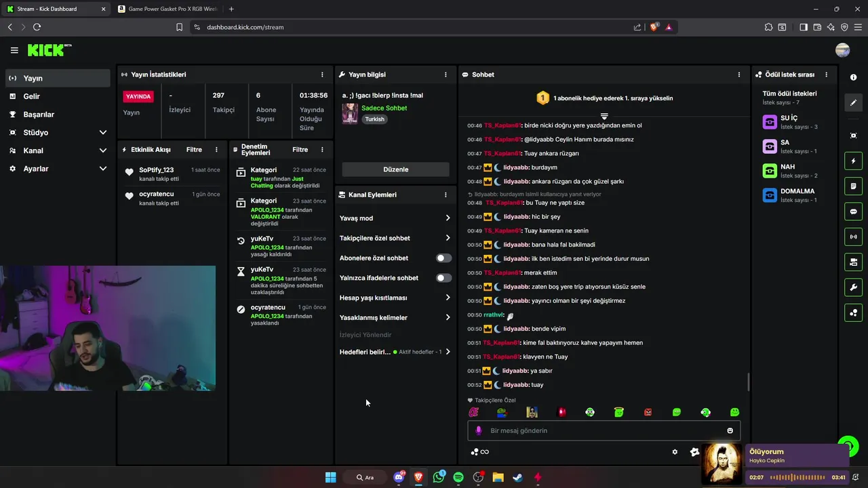Click Filtre in Etkinlik Akışı panel
Screen dimensions: 868x488
pos(194,150)
